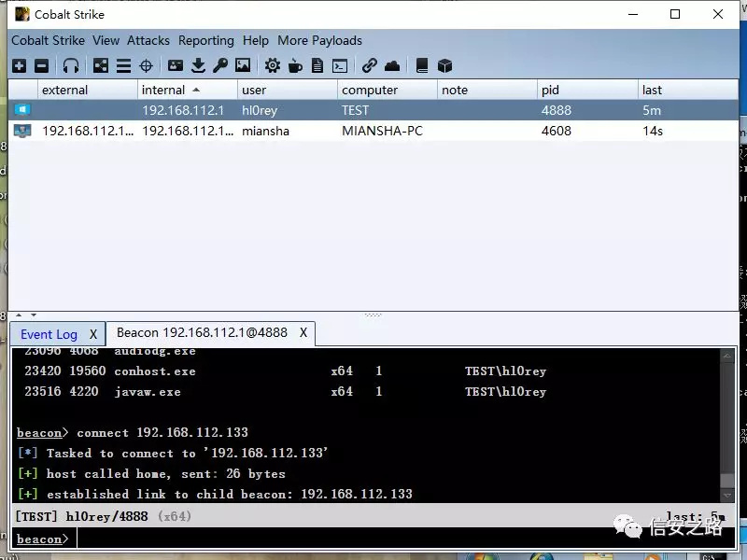Click the About cube icon
747x560 pixels.
click(444, 65)
